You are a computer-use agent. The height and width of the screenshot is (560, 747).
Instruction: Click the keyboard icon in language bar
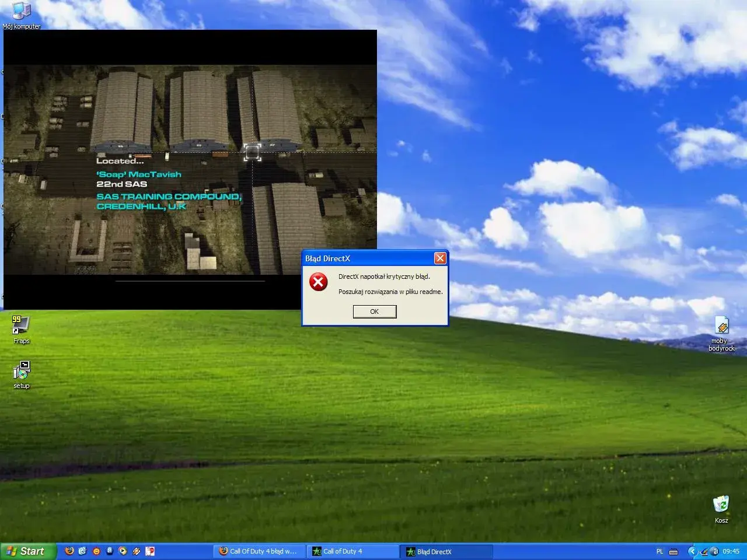(673, 552)
